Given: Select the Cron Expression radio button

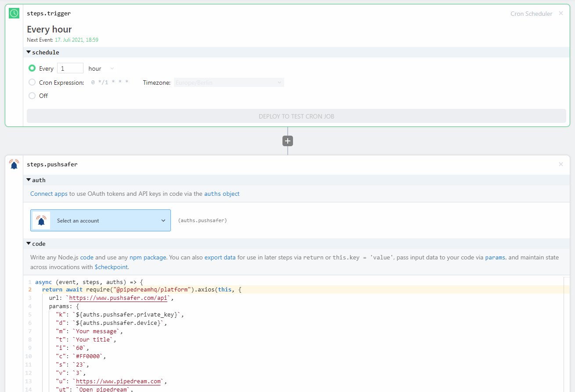Looking at the screenshot, I should point(32,82).
